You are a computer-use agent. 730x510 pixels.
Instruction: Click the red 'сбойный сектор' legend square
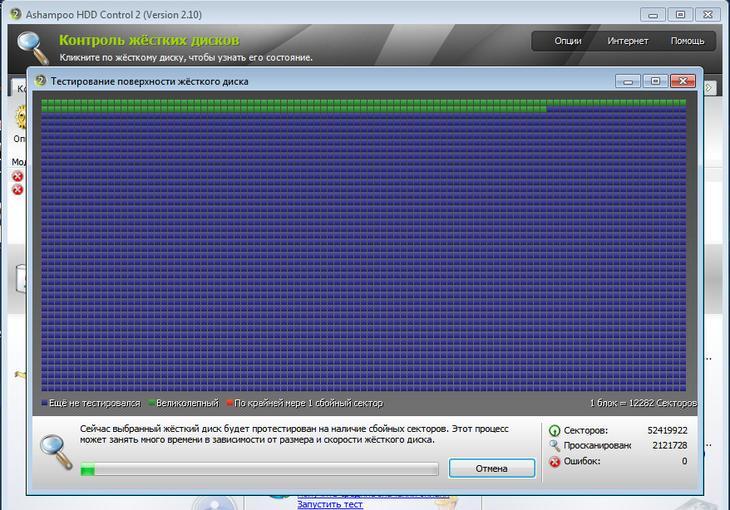[x=228, y=404]
